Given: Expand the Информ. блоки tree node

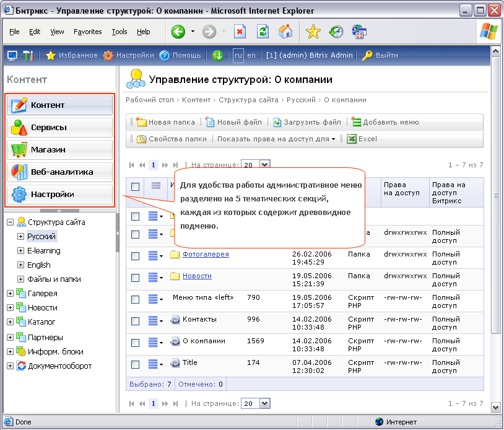Looking at the screenshot, I should coord(11,351).
